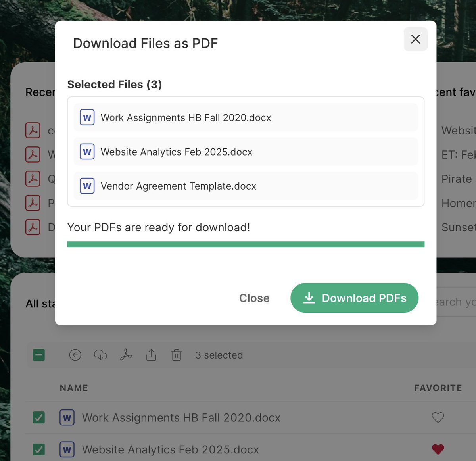Click the 3 selected label
Viewport: 476px width, 461px height.
click(x=219, y=355)
